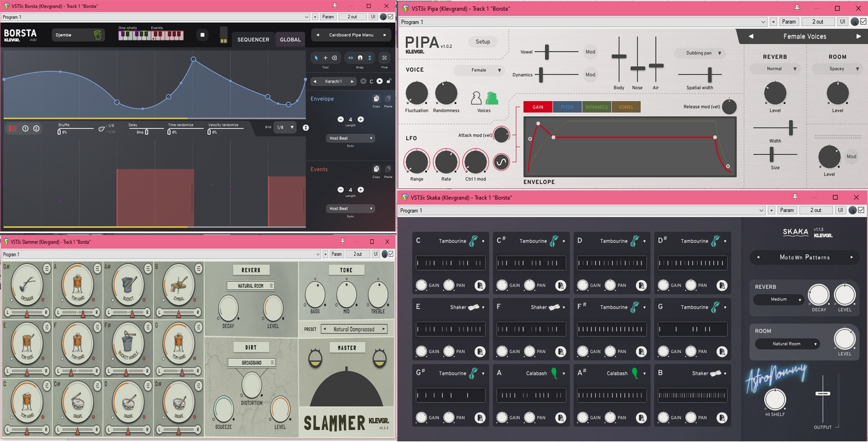
Task: Click the pattern icon beside PAN in C slot
Action: click(480, 285)
